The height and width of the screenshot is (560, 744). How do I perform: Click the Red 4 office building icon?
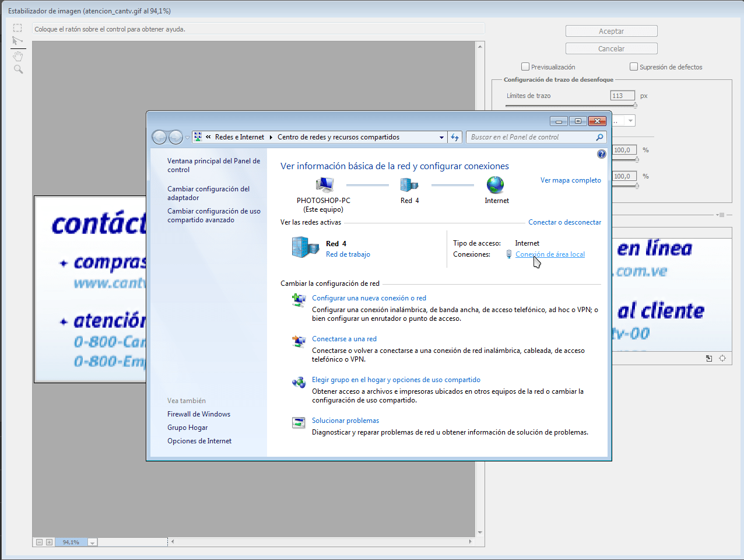point(305,247)
